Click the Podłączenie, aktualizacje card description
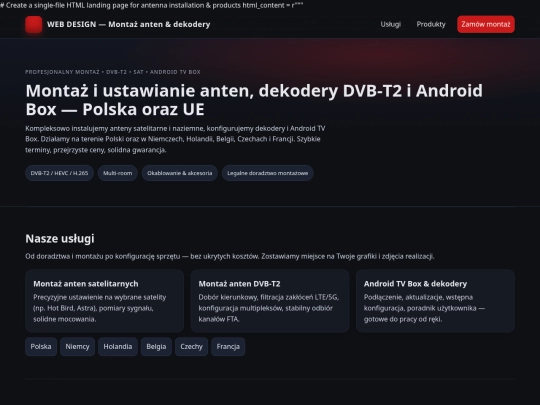This screenshot has height=405, width=540. click(424, 308)
